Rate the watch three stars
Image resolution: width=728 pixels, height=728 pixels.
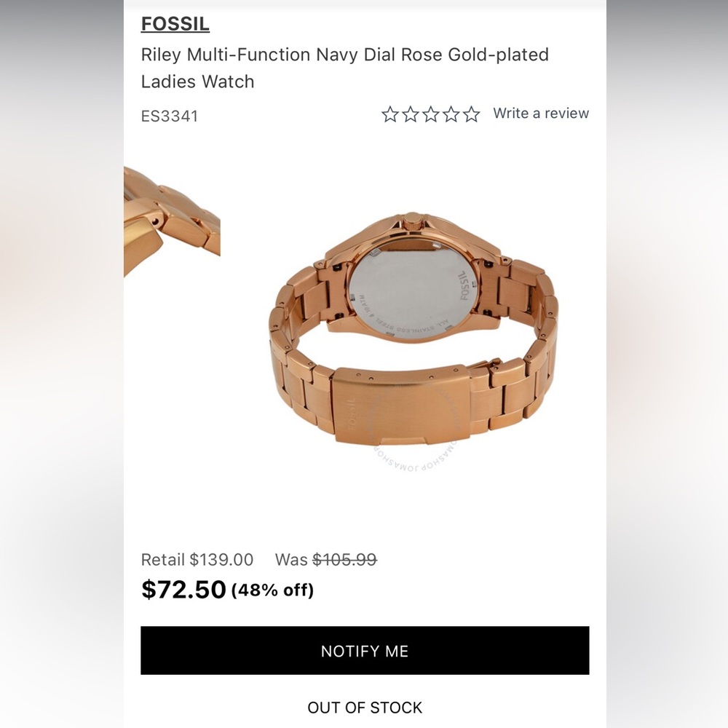pos(430,113)
